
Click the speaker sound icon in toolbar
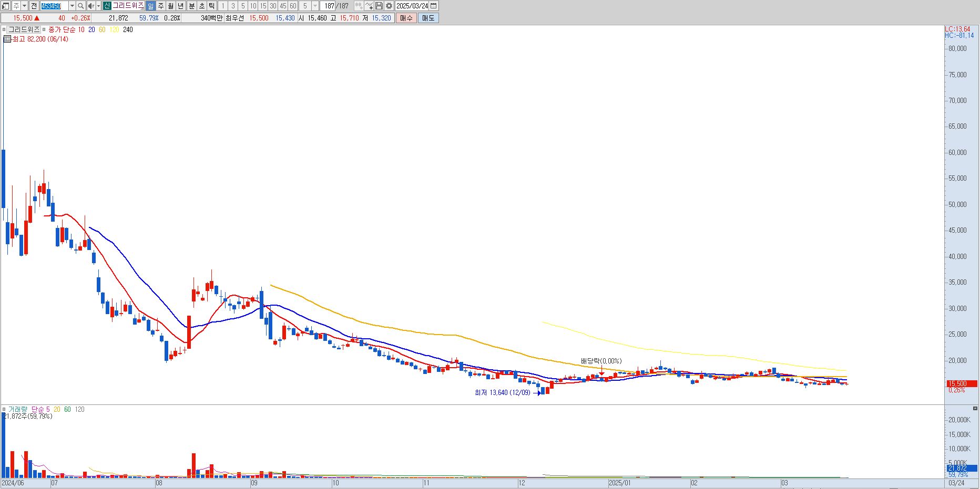[91, 6]
